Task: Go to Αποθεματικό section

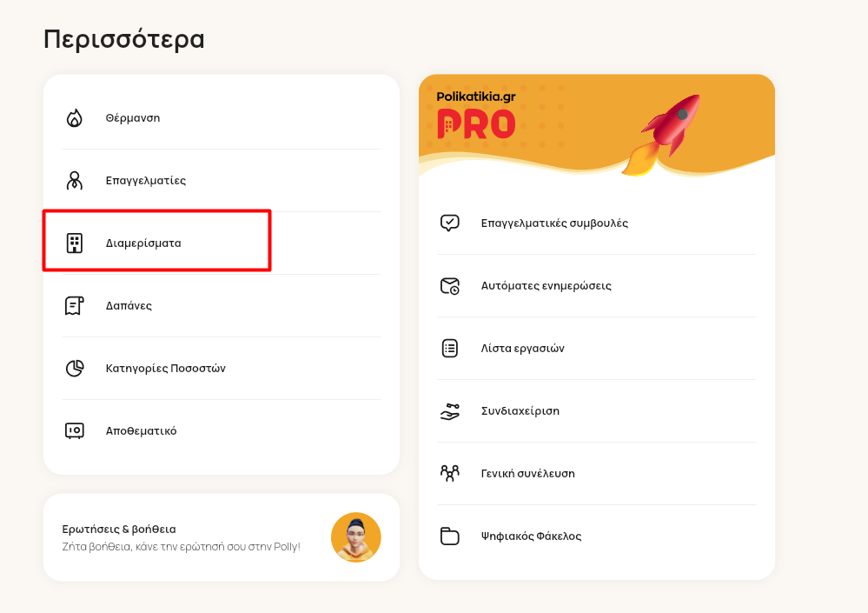Action: coord(222,430)
